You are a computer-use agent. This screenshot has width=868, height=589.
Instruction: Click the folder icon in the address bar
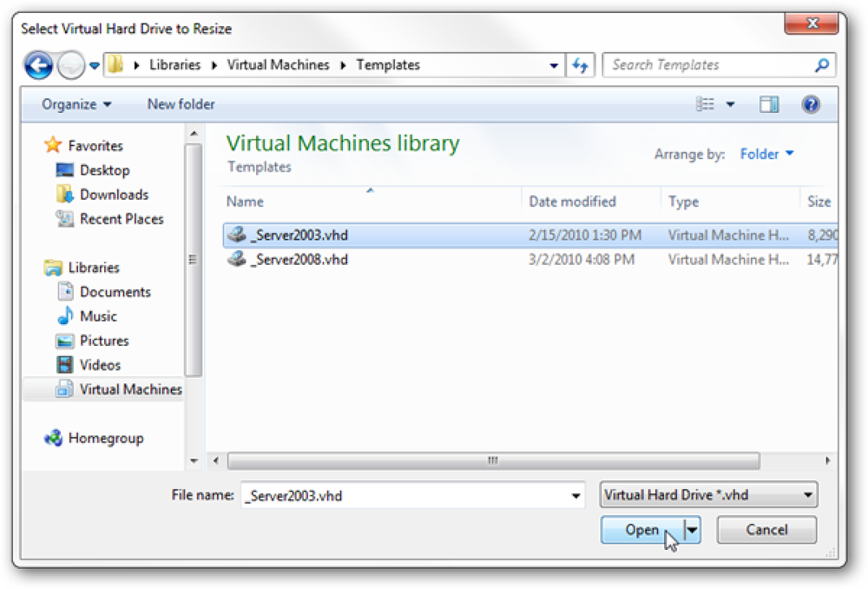point(115,65)
